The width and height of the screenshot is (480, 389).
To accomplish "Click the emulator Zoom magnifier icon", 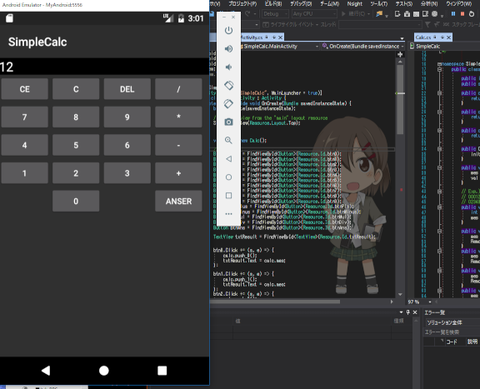I will [x=229, y=140].
